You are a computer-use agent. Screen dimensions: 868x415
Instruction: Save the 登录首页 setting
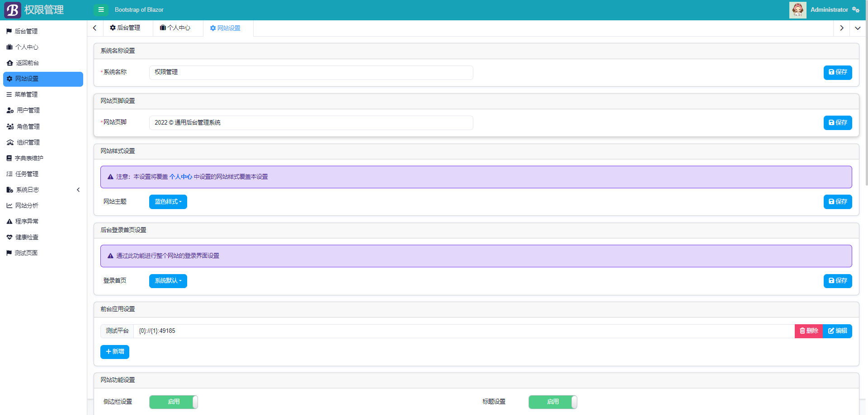(838, 281)
